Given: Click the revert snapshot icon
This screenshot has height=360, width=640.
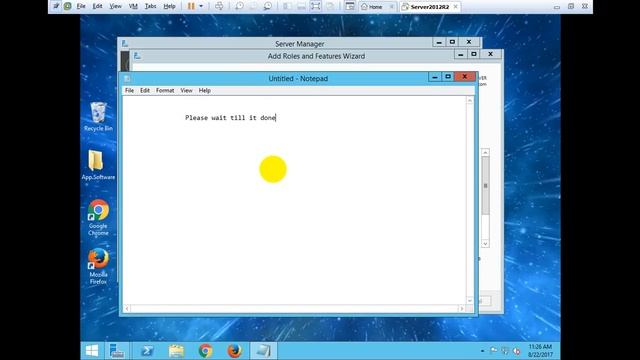Looking at the screenshot, I should (x=253, y=6).
